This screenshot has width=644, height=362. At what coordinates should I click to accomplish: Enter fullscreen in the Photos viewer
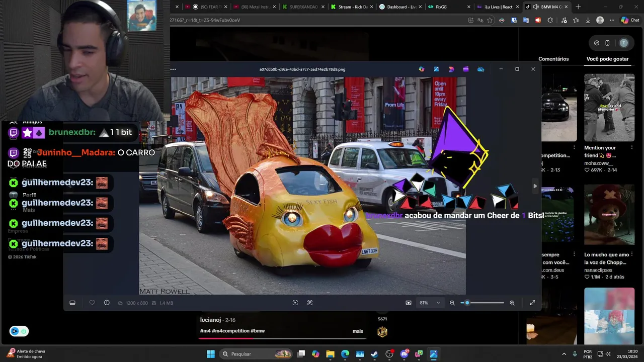pos(533,303)
